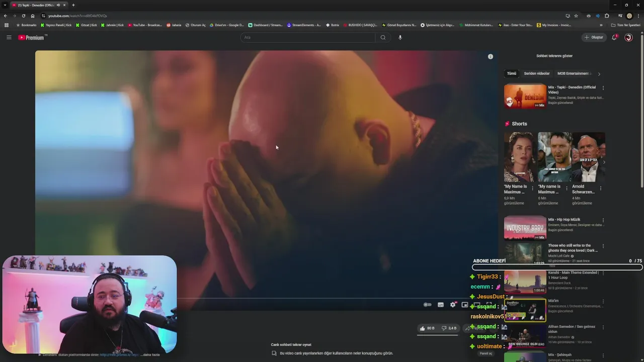The image size is (644, 362).
Task: Start voice search with the microphone icon
Action: (x=400, y=37)
